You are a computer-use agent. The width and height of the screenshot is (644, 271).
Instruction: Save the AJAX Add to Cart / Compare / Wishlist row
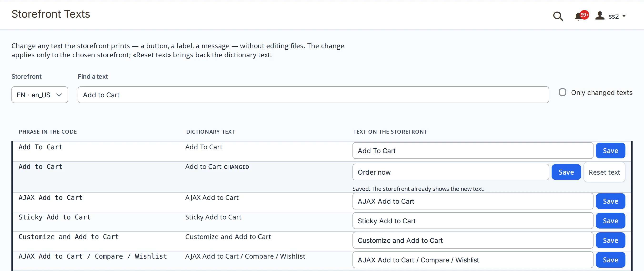tap(610, 260)
